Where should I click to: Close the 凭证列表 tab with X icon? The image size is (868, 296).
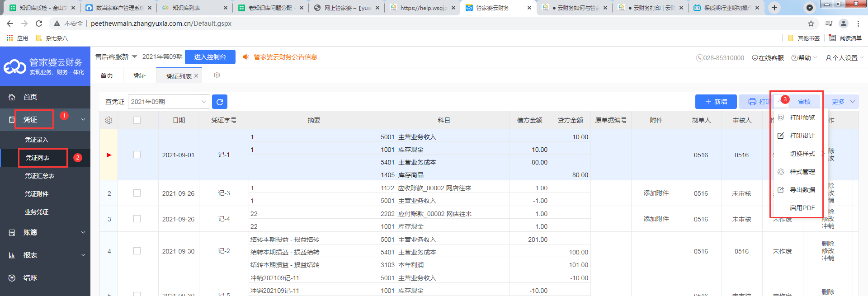196,76
